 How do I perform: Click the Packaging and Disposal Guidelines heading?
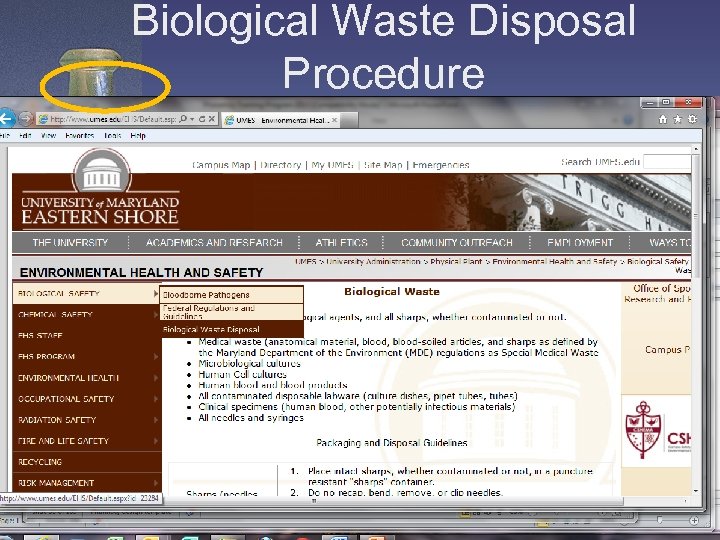click(392, 443)
